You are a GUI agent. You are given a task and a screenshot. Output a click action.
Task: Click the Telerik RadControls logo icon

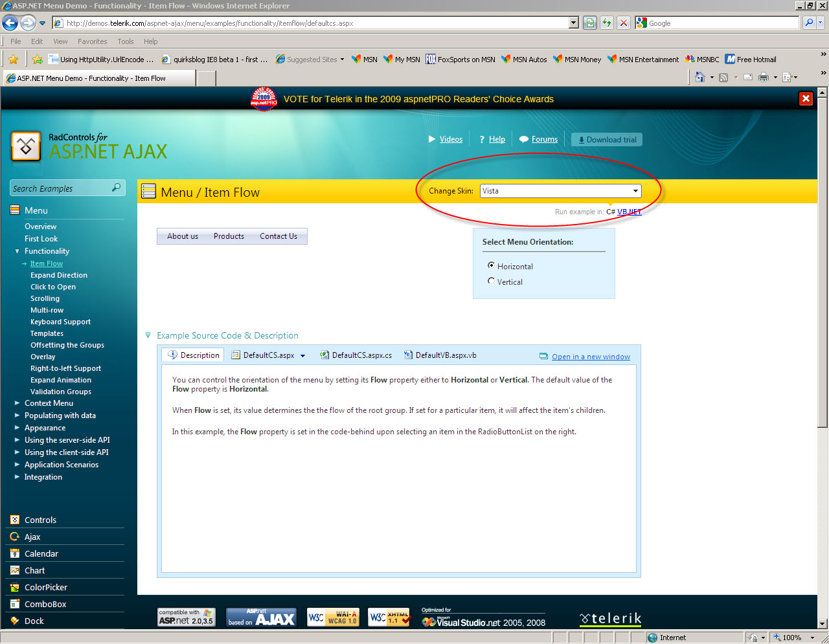(26, 147)
